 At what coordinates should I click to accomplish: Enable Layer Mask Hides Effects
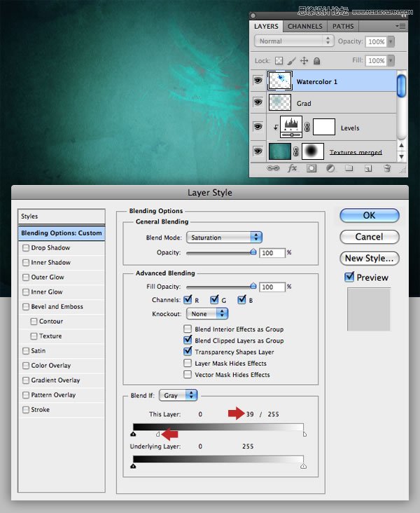pos(188,363)
